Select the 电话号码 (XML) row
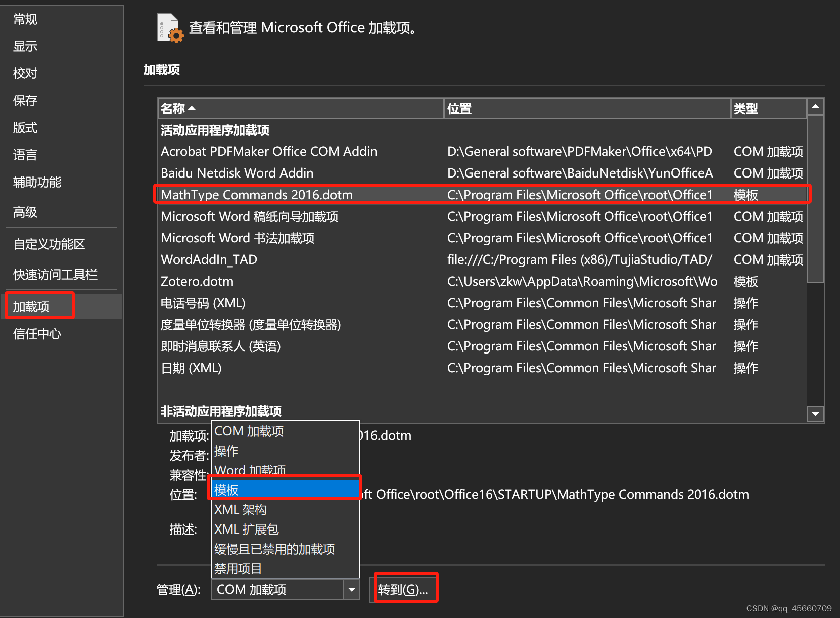This screenshot has height=618, width=840. point(483,303)
